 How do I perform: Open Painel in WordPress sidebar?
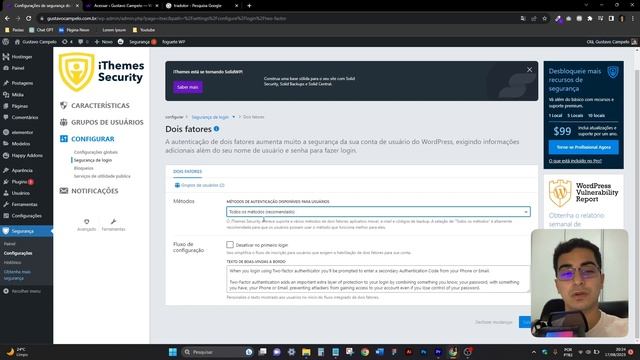coord(18,68)
